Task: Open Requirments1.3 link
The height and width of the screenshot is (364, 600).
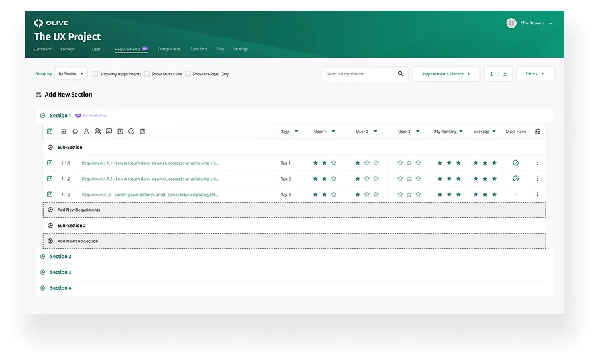Action: tap(150, 194)
